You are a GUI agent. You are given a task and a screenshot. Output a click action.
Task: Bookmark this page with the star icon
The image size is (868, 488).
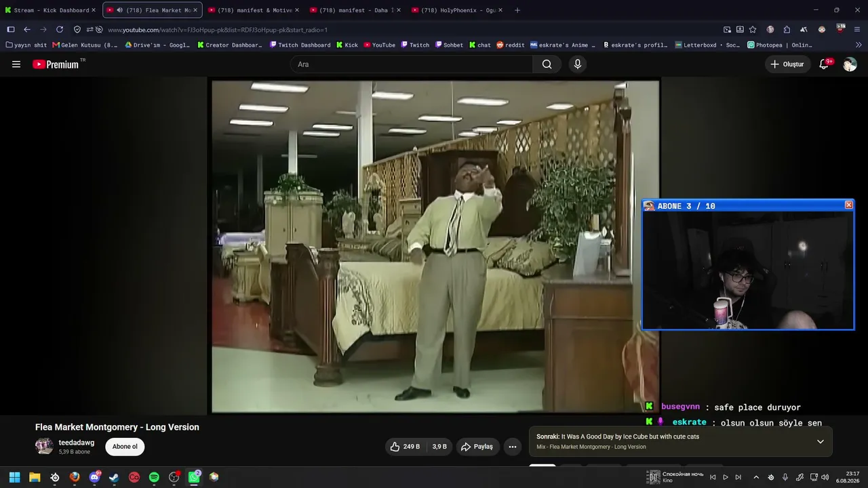[753, 30]
